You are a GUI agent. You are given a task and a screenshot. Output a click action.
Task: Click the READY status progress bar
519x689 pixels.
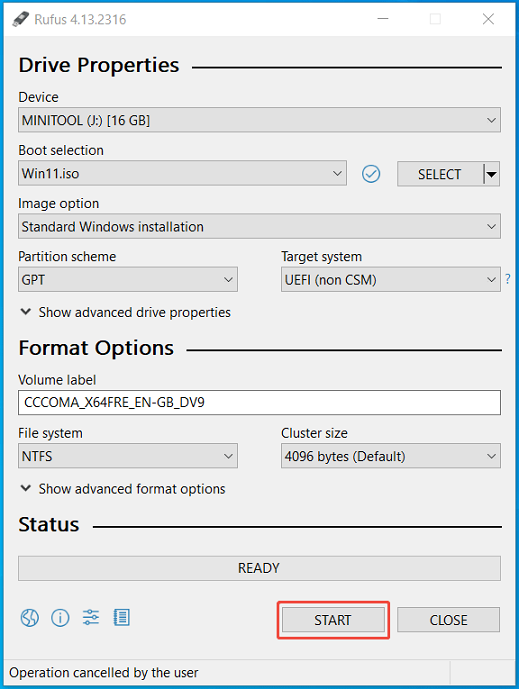pyautogui.click(x=259, y=568)
